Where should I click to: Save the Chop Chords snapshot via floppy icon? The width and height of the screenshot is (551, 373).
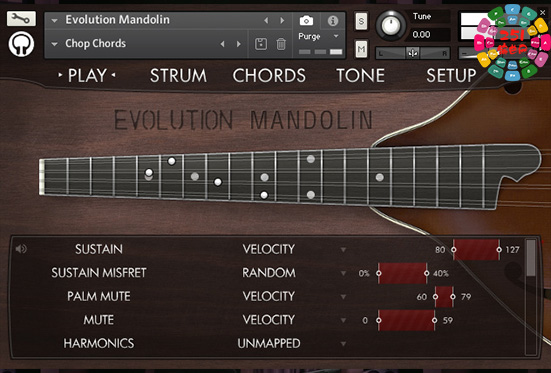click(x=261, y=44)
